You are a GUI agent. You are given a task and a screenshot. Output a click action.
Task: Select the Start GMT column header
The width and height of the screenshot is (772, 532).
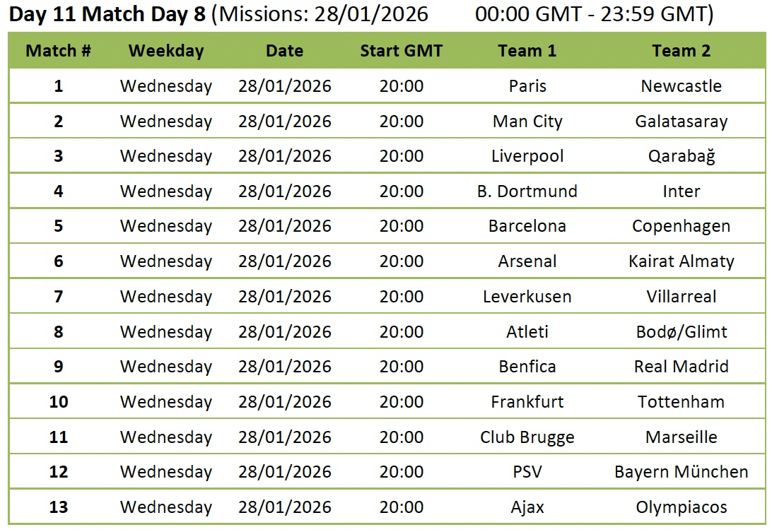(401, 51)
